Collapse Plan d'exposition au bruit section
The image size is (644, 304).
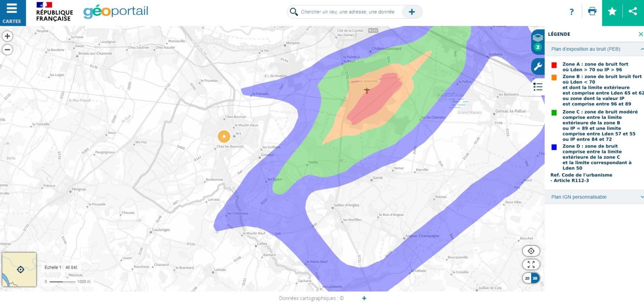click(642, 49)
